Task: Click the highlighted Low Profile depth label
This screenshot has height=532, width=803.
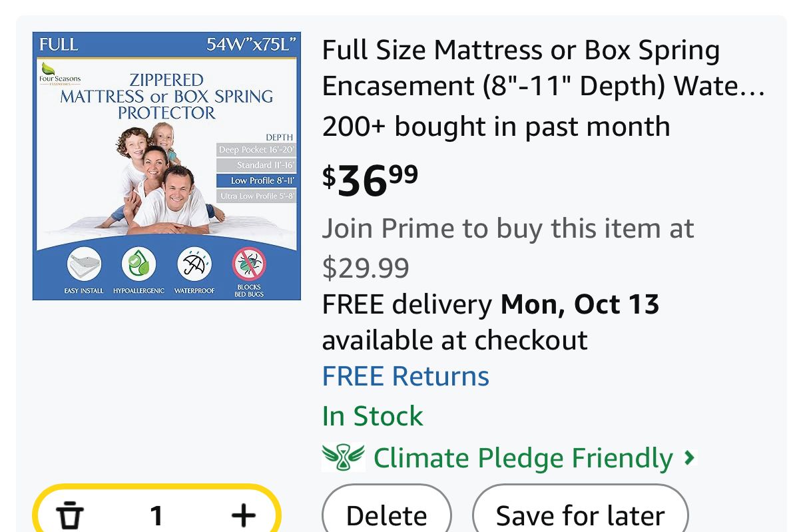Action: pyautogui.click(x=256, y=180)
